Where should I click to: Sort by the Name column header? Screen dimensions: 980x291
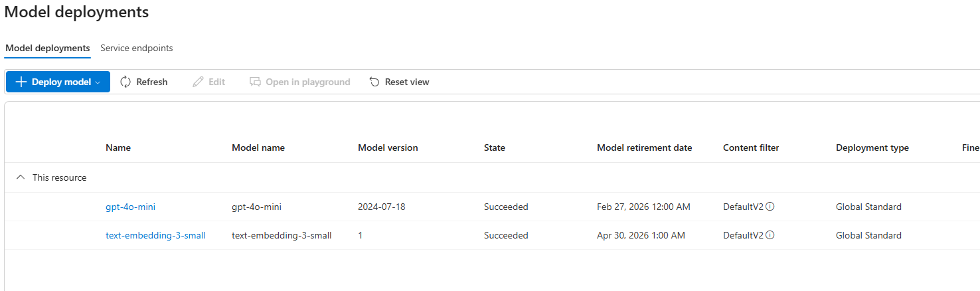(x=118, y=147)
